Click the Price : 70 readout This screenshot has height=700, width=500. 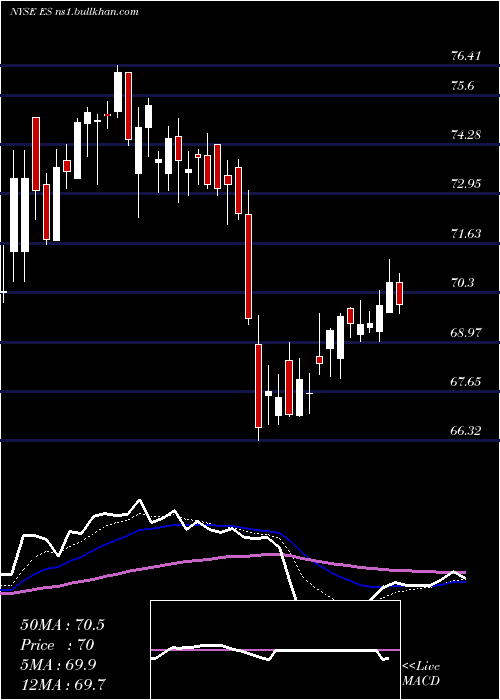click(57, 645)
